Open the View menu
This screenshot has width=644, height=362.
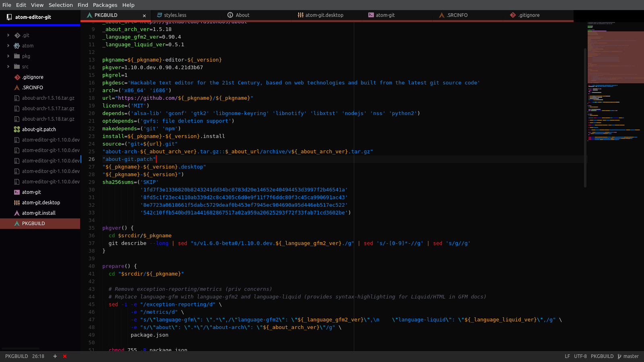pyautogui.click(x=37, y=5)
